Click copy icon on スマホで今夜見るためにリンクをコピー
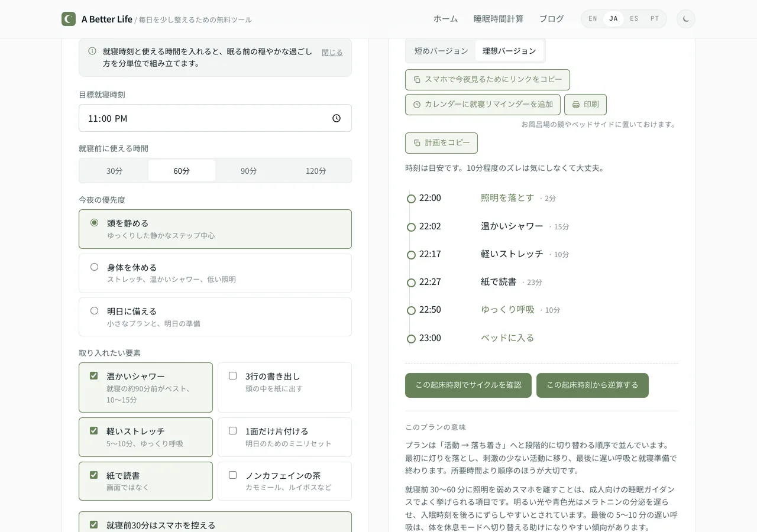This screenshot has height=532, width=757. coord(417,79)
